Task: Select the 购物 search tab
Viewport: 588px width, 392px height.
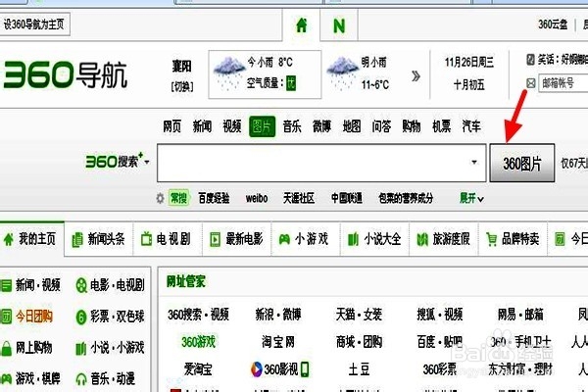Action: (412, 126)
